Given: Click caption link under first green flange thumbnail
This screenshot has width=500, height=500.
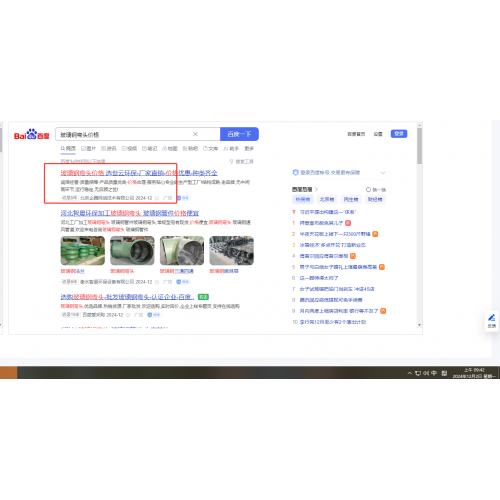Looking at the screenshot, I should point(72,271).
